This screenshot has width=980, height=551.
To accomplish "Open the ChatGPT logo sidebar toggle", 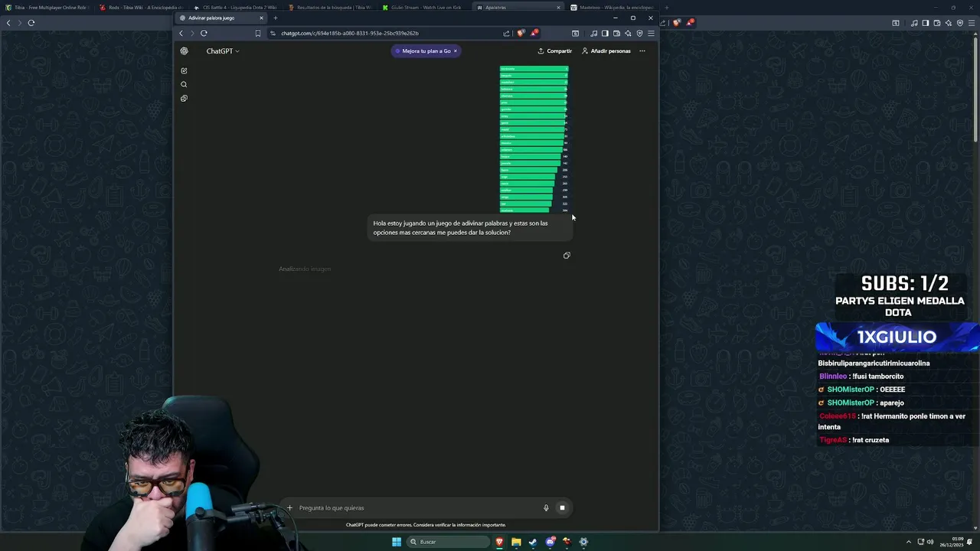I will [184, 51].
